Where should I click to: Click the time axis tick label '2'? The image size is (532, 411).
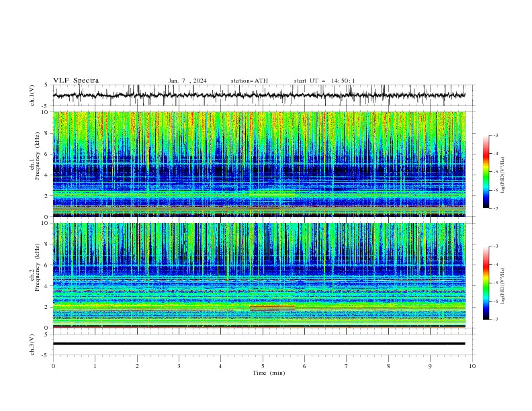click(137, 366)
